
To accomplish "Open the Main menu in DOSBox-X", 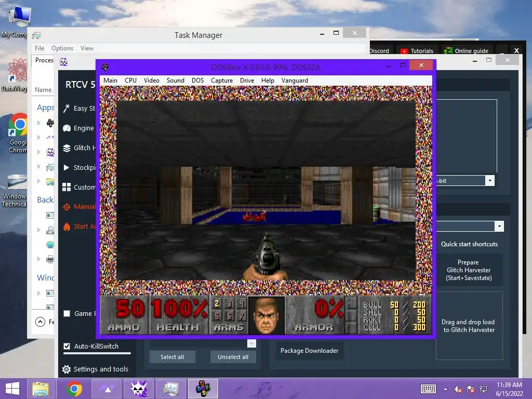I will pyautogui.click(x=110, y=81).
